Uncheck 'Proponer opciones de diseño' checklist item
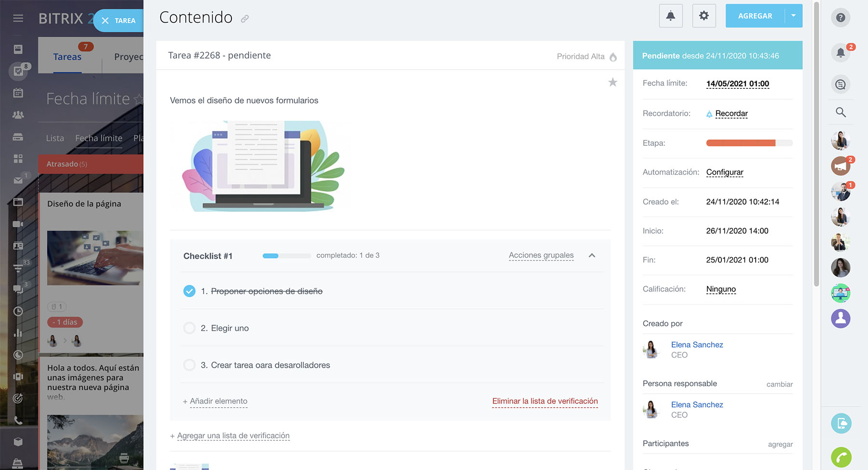This screenshot has height=470, width=868. [190, 291]
